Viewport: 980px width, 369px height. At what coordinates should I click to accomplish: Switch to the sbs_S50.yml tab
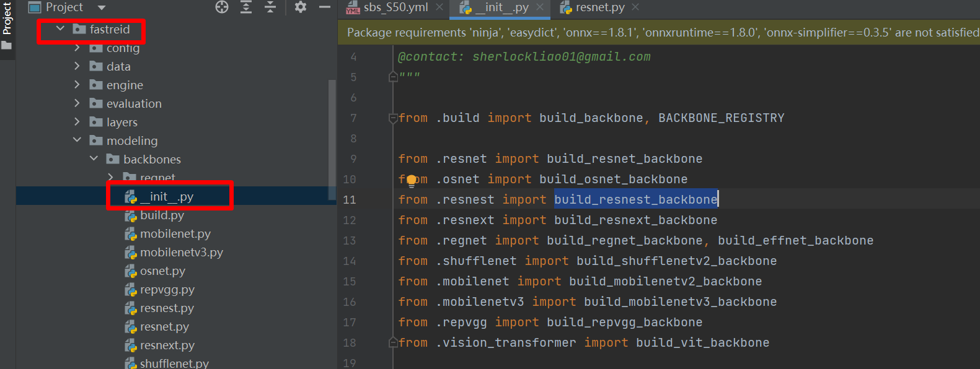point(396,7)
